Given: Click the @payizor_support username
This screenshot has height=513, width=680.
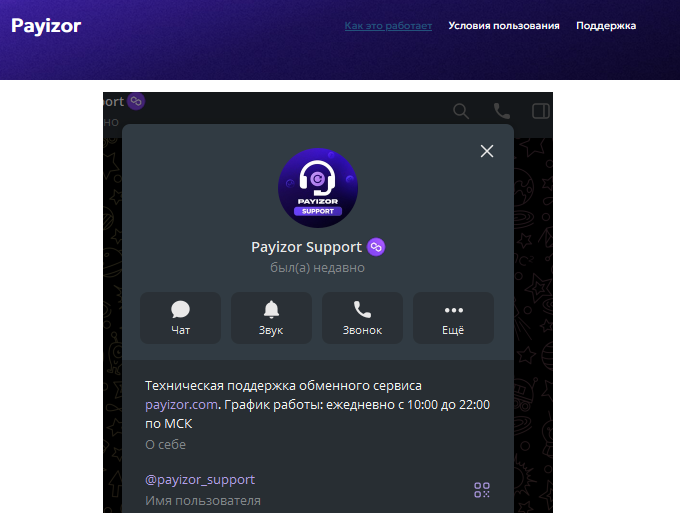Looking at the screenshot, I should 200,480.
